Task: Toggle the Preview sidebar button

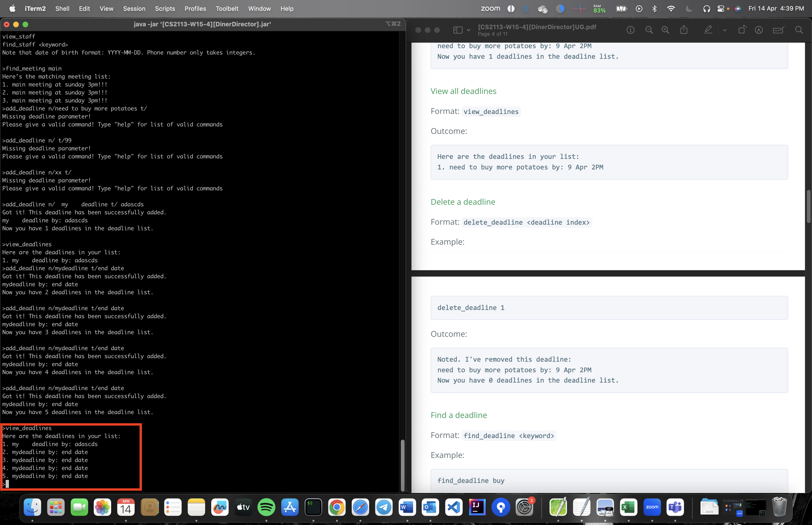Action: [458, 30]
